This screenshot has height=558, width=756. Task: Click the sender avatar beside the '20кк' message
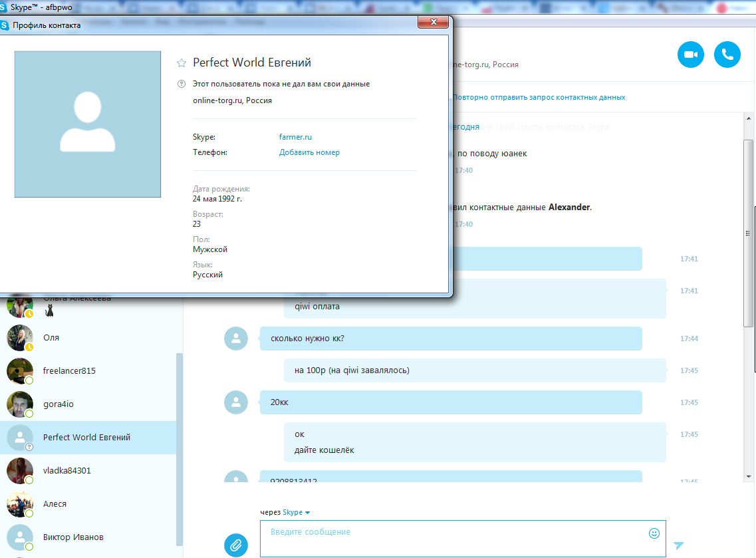(236, 402)
